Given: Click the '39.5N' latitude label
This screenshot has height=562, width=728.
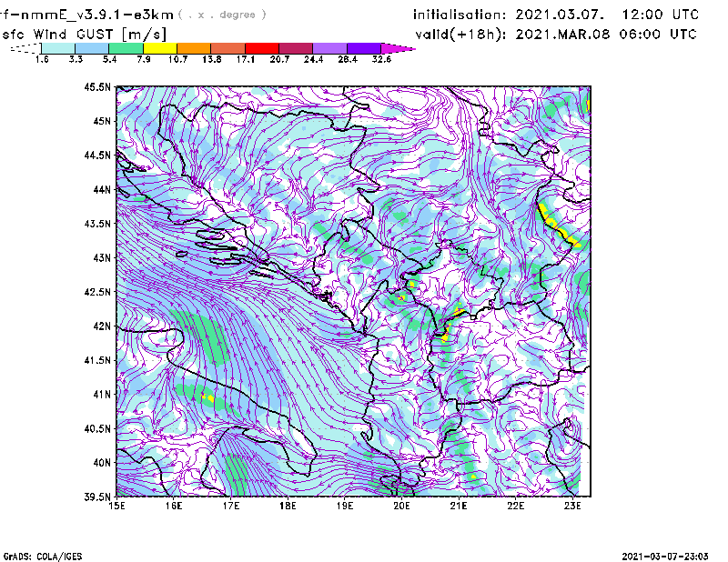Looking at the screenshot, I should click(x=97, y=497).
